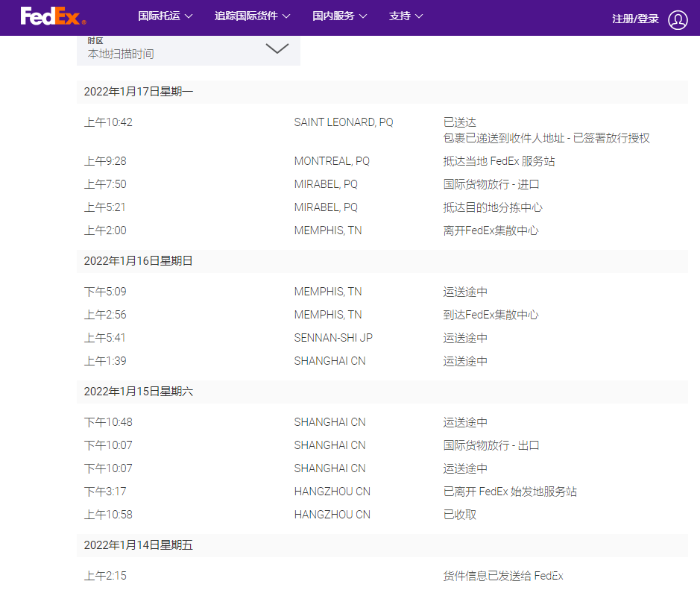Click 抵达当地 FedEx 服务站 status

point(499,161)
